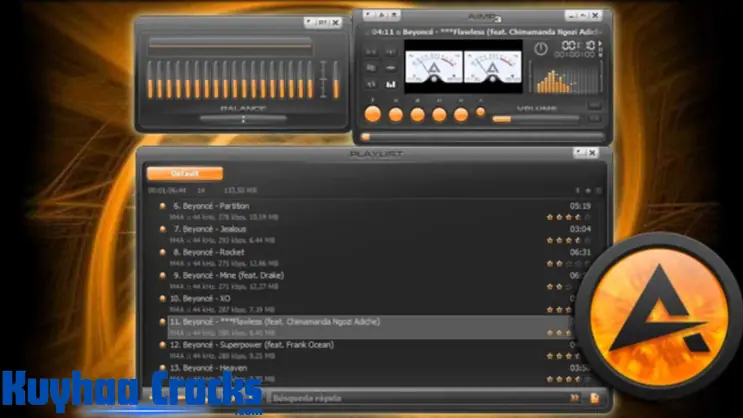Click the small orange record button
The height and width of the screenshot is (418, 743).
point(481,112)
